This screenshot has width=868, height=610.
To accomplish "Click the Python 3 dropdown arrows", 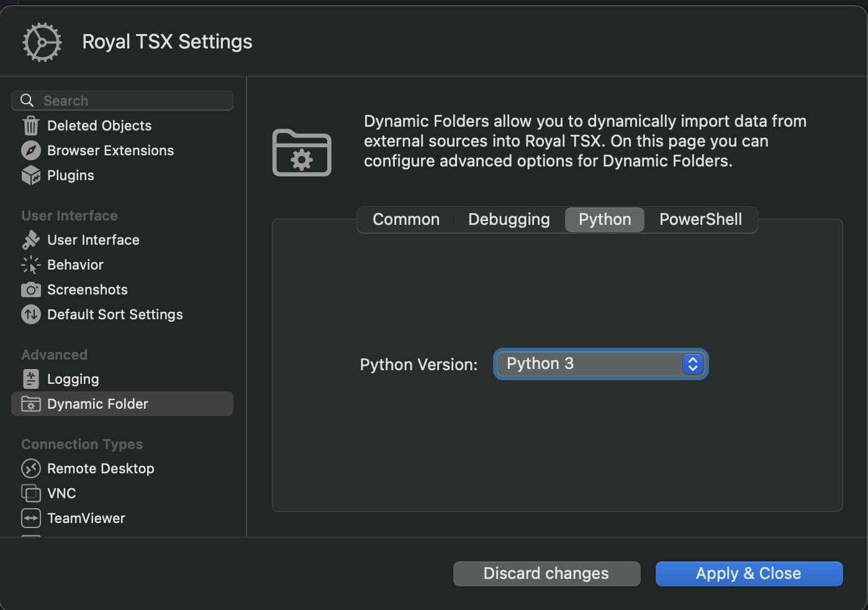I will click(693, 364).
